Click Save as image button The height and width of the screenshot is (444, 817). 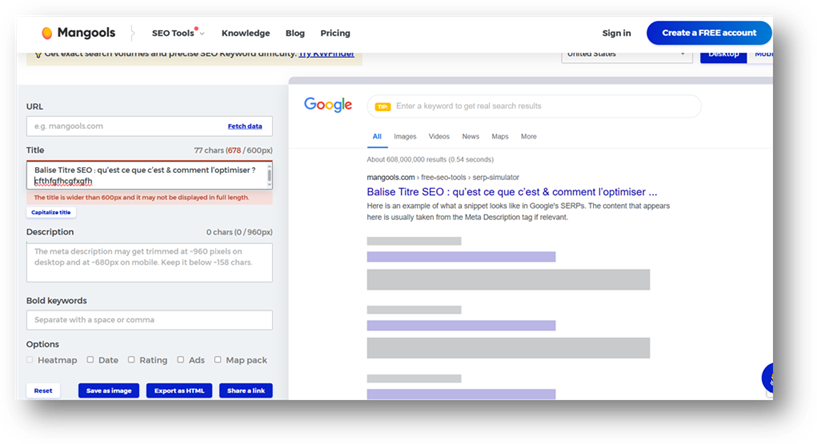(x=108, y=390)
